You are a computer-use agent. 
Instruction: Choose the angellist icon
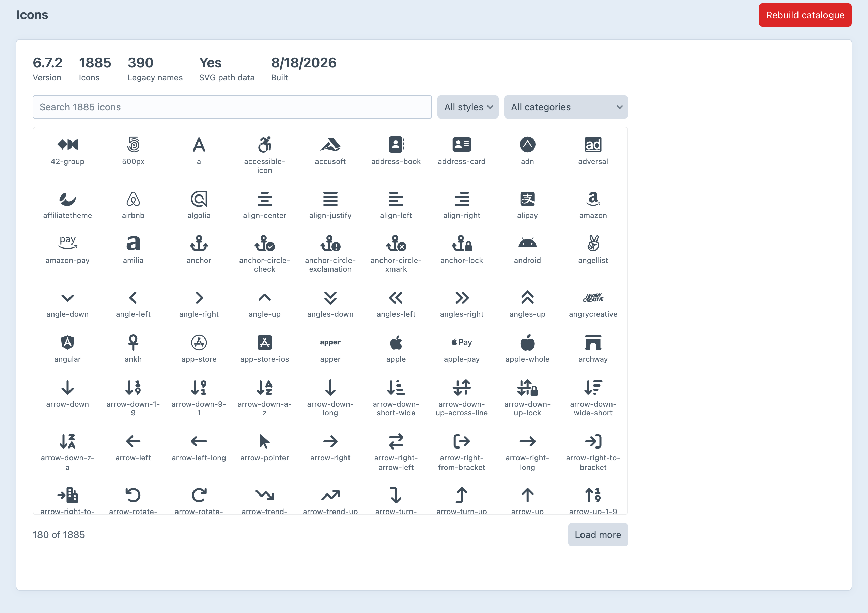point(593,244)
